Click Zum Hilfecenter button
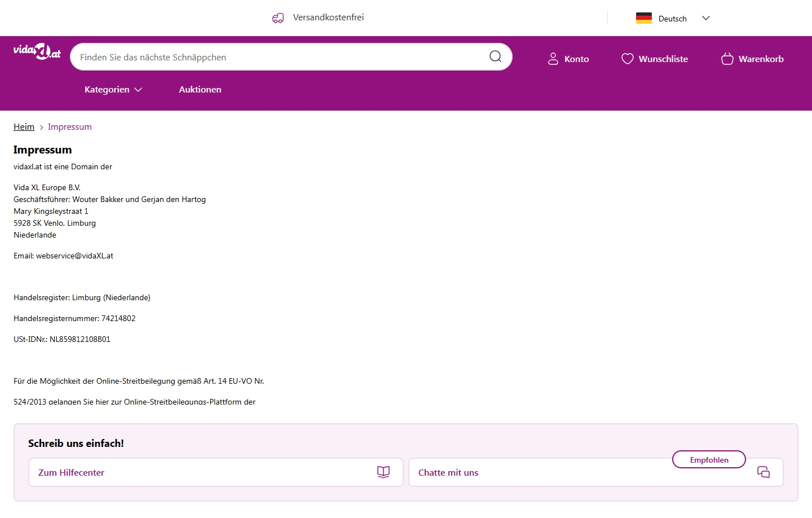The height and width of the screenshot is (518, 812). coord(216,472)
